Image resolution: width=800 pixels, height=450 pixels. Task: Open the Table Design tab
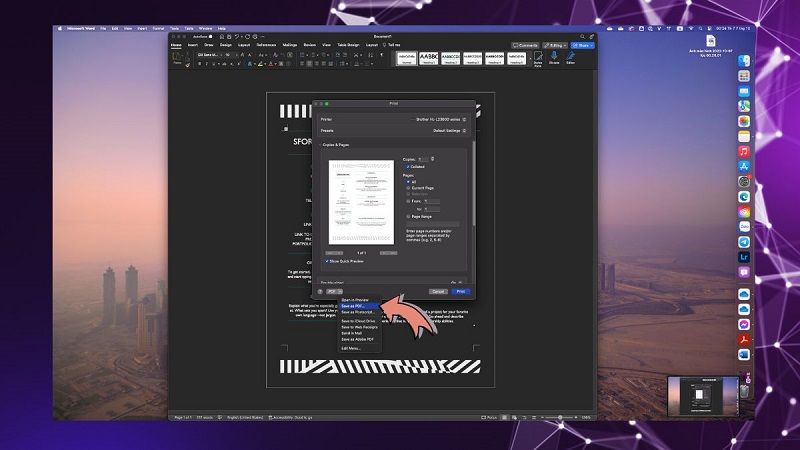(x=348, y=45)
